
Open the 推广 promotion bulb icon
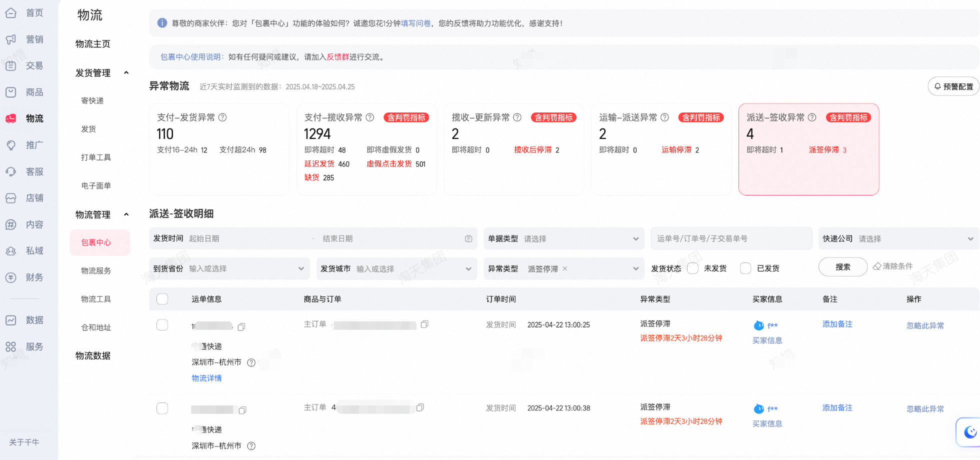click(11, 145)
